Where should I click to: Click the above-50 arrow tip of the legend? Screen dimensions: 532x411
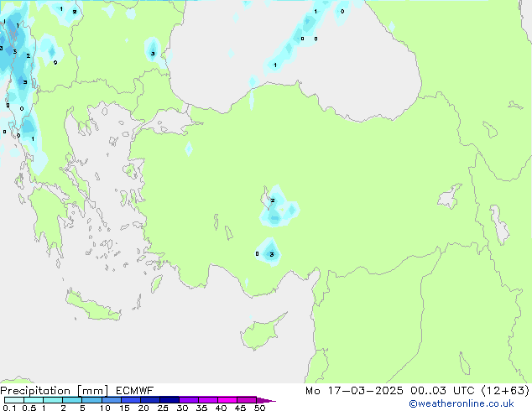point(266,400)
